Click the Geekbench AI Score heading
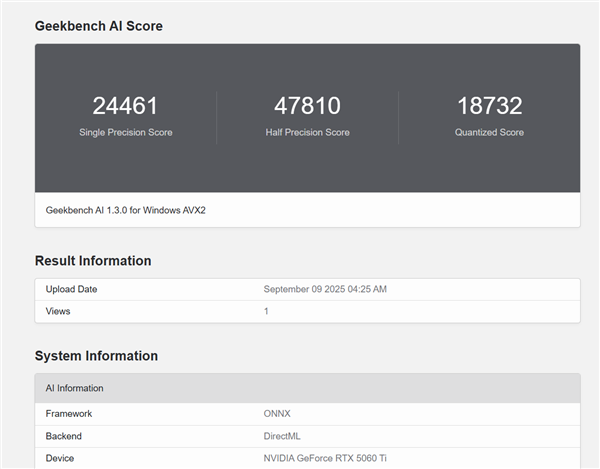The height and width of the screenshot is (469, 600). coord(98,26)
